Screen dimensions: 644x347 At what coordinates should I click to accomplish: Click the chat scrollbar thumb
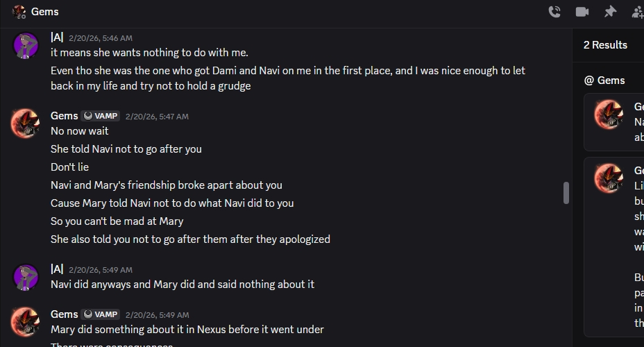click(566, 193)
